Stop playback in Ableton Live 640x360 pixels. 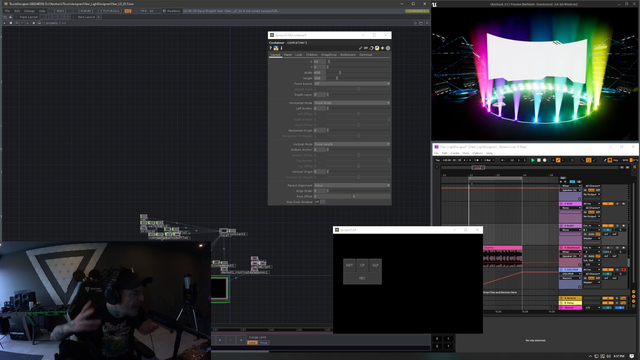538,160
